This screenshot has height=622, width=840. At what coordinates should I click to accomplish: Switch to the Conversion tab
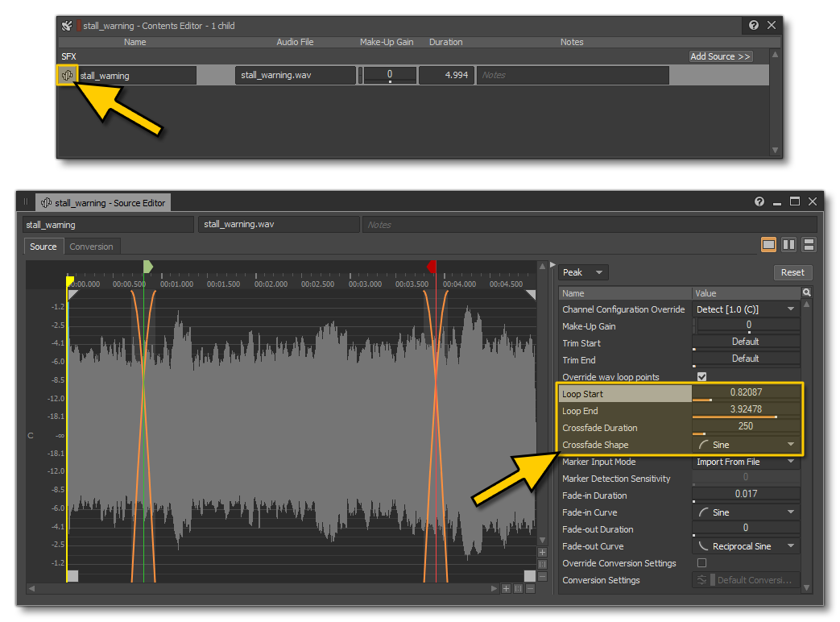92,246
